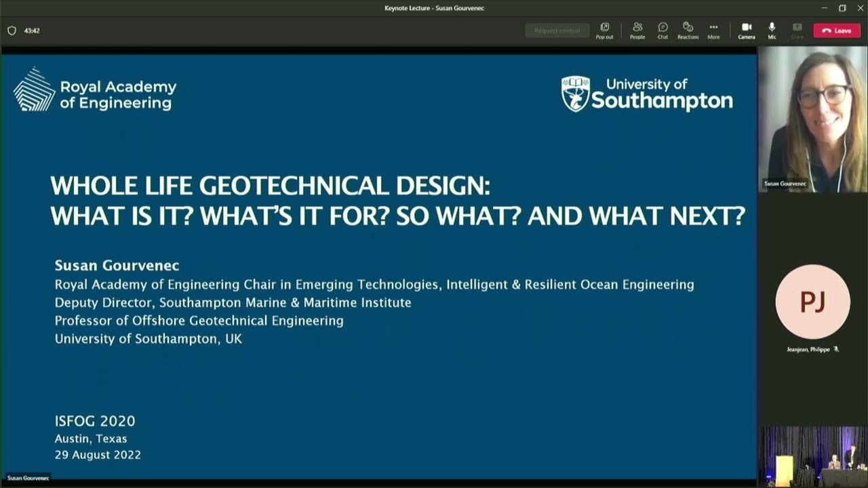The width and height of the screenshot is (868, 488).
Task: Select Susan Gourvenec's video tile
Action: point(812,119)
